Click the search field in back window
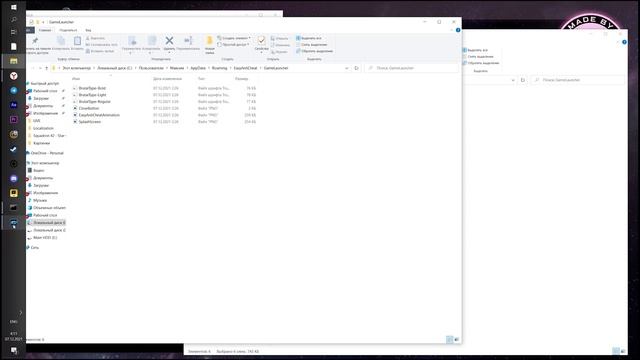The width and height of the screenshot is (640, 360). pyautogui.click(x=577, y=80)
